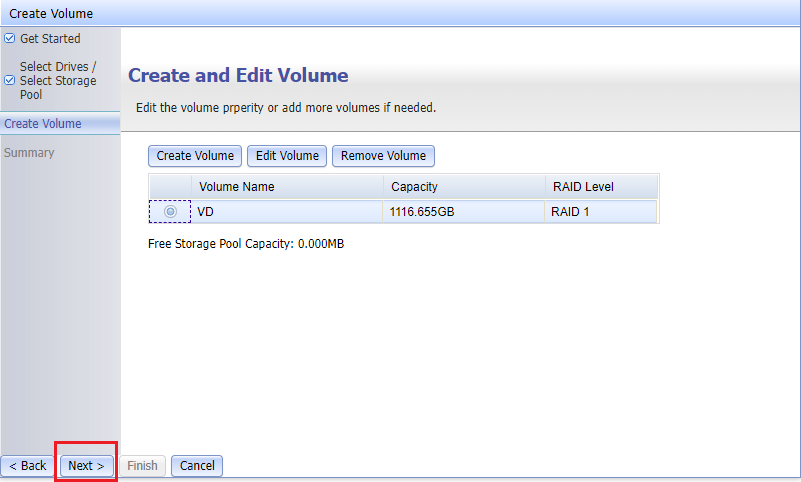801x482 pixels.
Task: Click Free Storage Pool Capacity text
Action: click(x=246, y=244)
